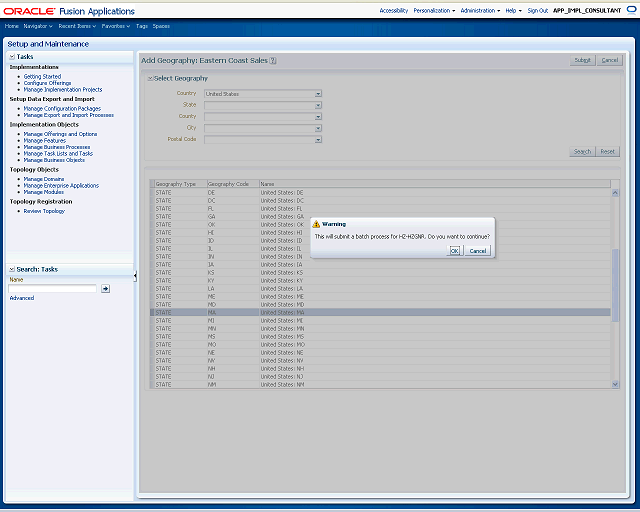
Task: Click the Search button in Select Geography
Action: [582, 151]
